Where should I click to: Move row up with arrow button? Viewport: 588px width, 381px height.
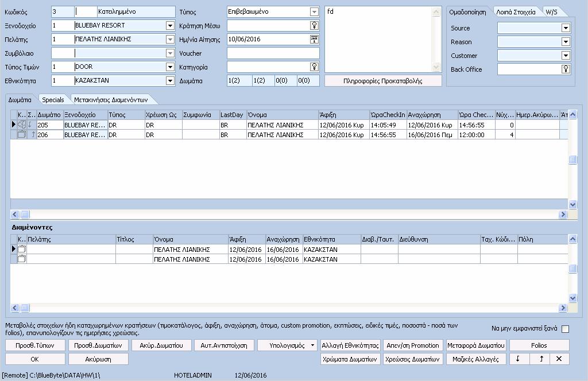[541, 359]
